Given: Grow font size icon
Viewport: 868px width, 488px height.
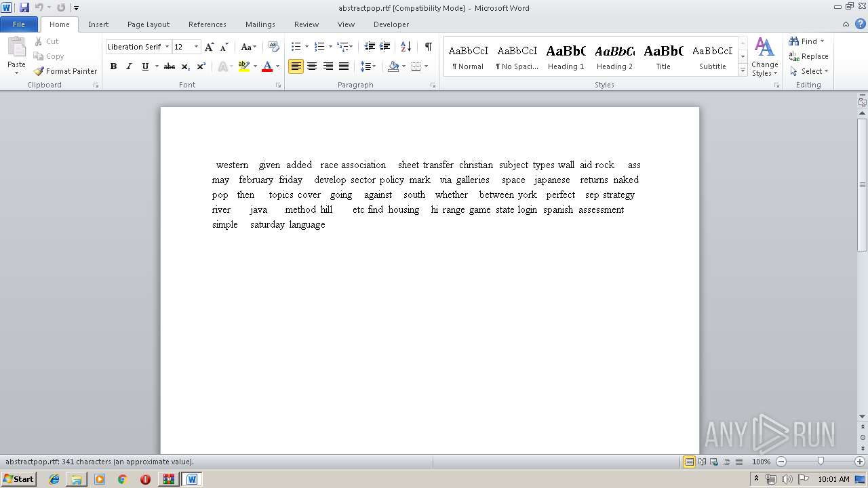Looking at the screenshot, I should 210,47.
